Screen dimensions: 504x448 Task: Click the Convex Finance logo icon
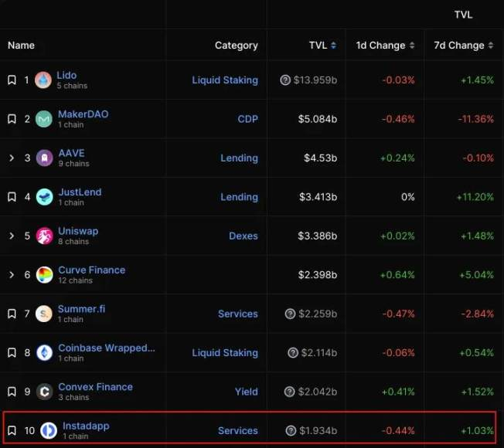point(44,392)
